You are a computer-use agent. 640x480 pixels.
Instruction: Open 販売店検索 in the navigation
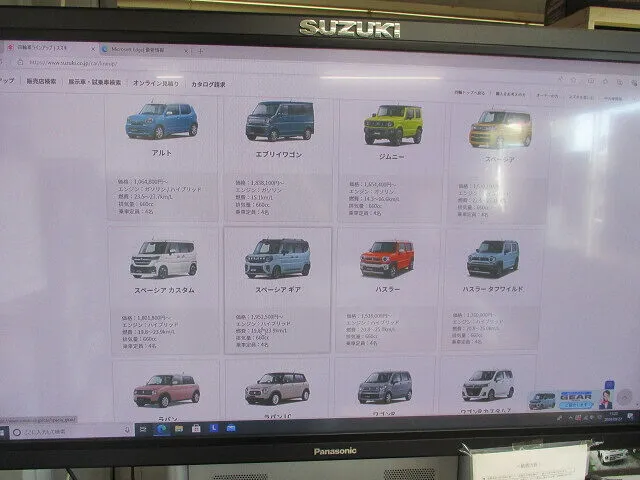pyautogui.click(x=42, y=81)
